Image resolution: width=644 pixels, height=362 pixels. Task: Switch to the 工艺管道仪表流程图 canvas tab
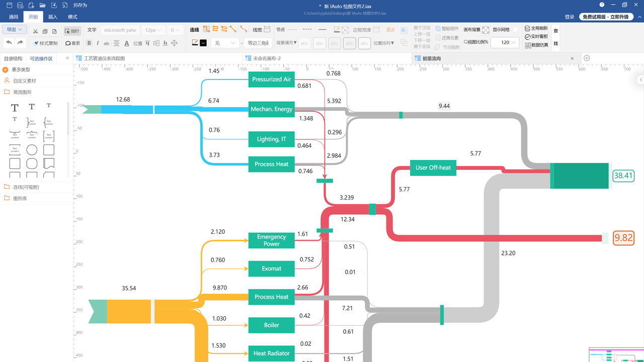tap(104, 58)
